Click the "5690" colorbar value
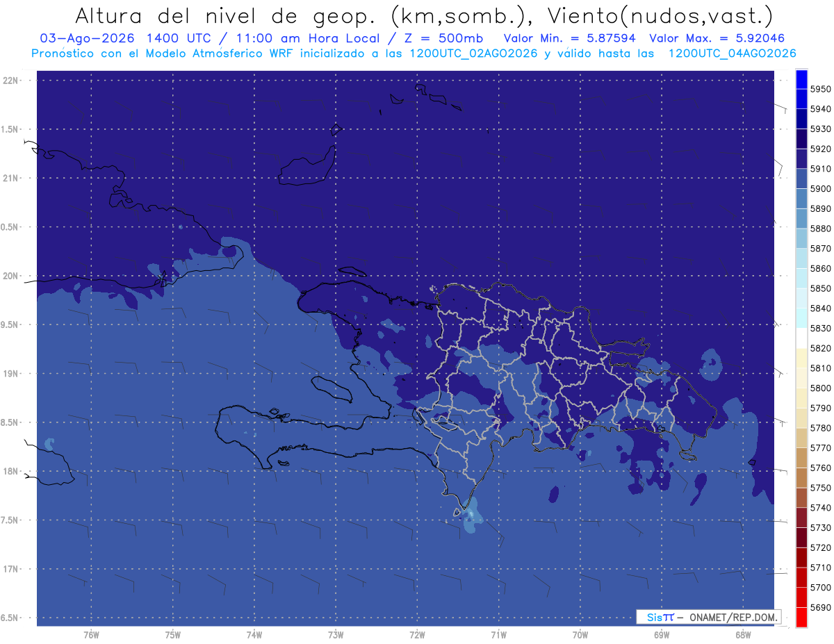The image size is (834, 644). 821,607
